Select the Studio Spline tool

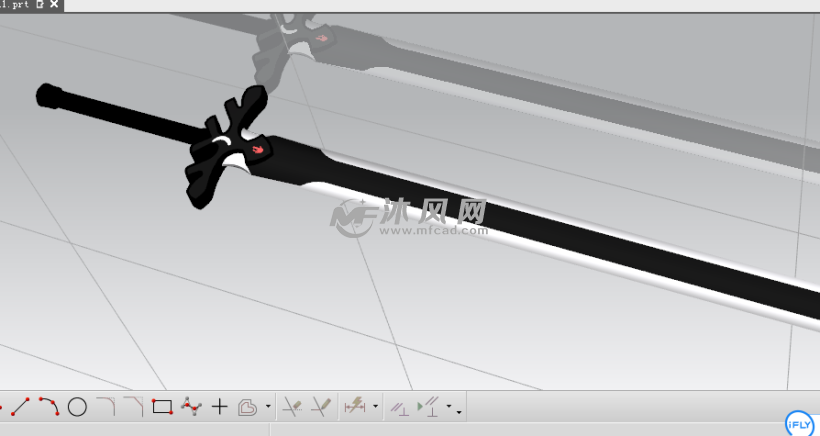[191, 406]
